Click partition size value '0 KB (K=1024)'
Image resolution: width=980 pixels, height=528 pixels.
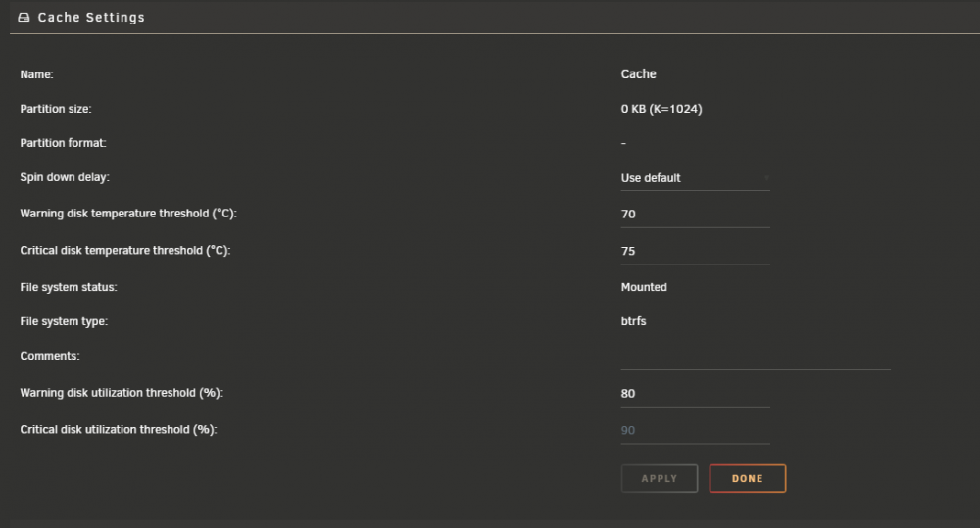click(x=661, y=109)
